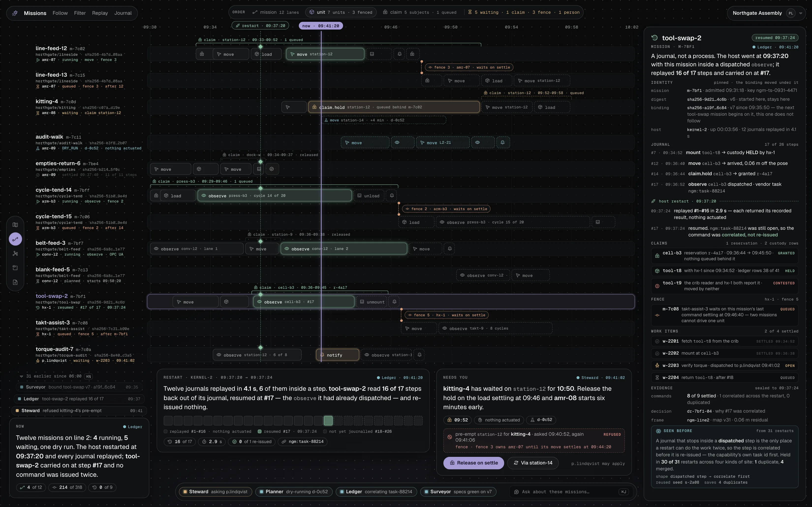
Task: Open the Steward refused kitting-4's pre-empt entry
Action: click(79, 411)
